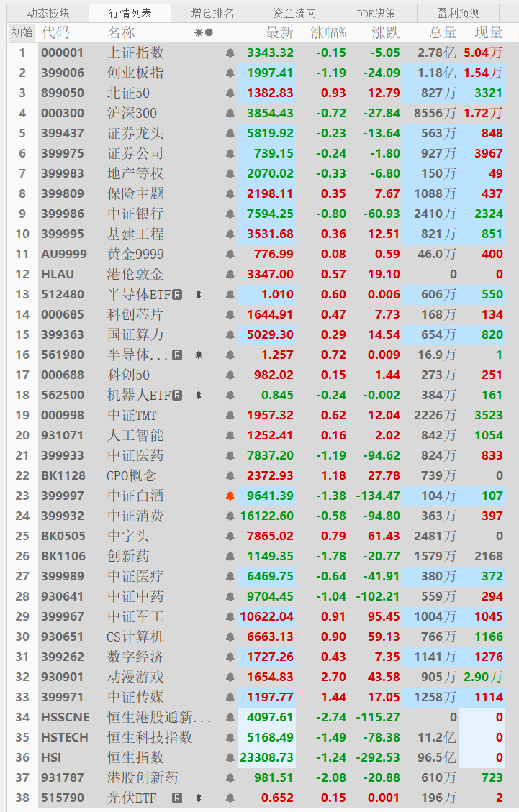The height and width of the screenshot is (812, 519).
Task: Click the alert bell for 沪深300
Action: point(230,114)
